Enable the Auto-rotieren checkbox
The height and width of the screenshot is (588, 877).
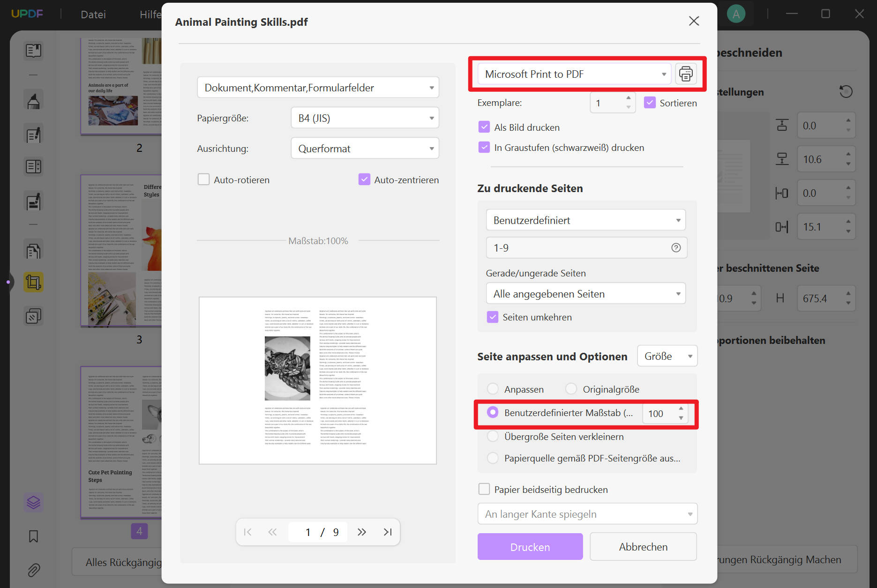(203, 179)
